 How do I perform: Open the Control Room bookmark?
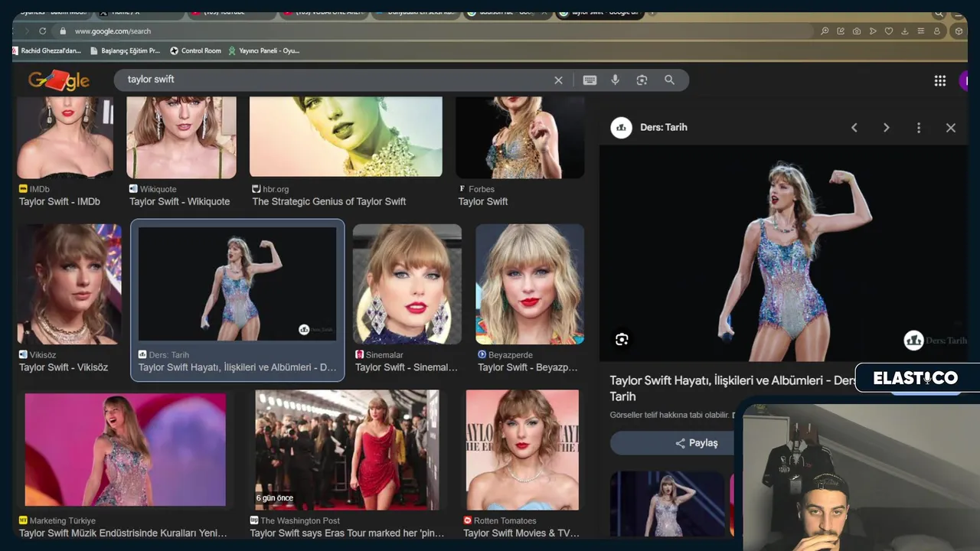click(195, 51)
